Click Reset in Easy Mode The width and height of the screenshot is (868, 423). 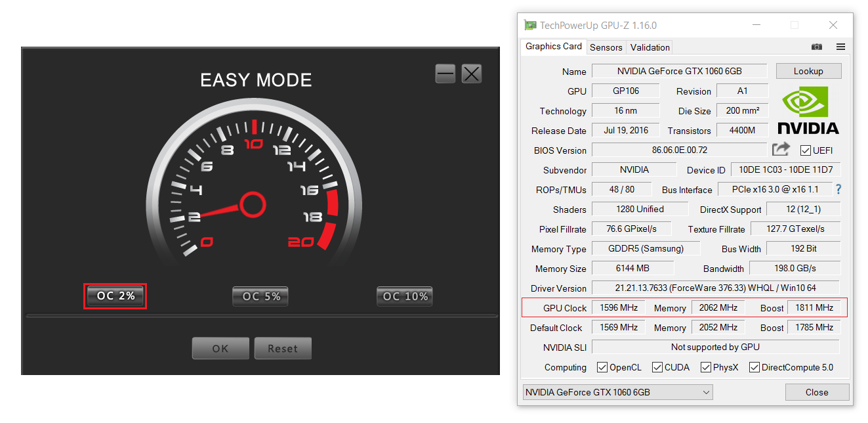coord(283,349)
